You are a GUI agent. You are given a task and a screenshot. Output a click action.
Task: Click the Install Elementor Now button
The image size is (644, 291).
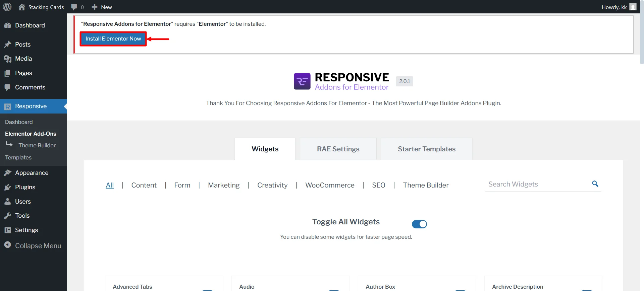[113, 39]
